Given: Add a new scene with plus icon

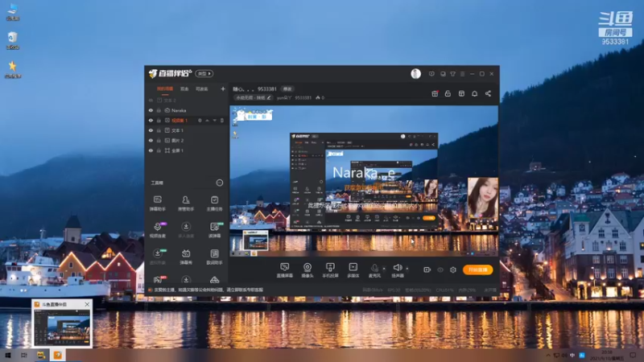Looking at the screenshot, I should pyautogui.click(x=223, y=88).
